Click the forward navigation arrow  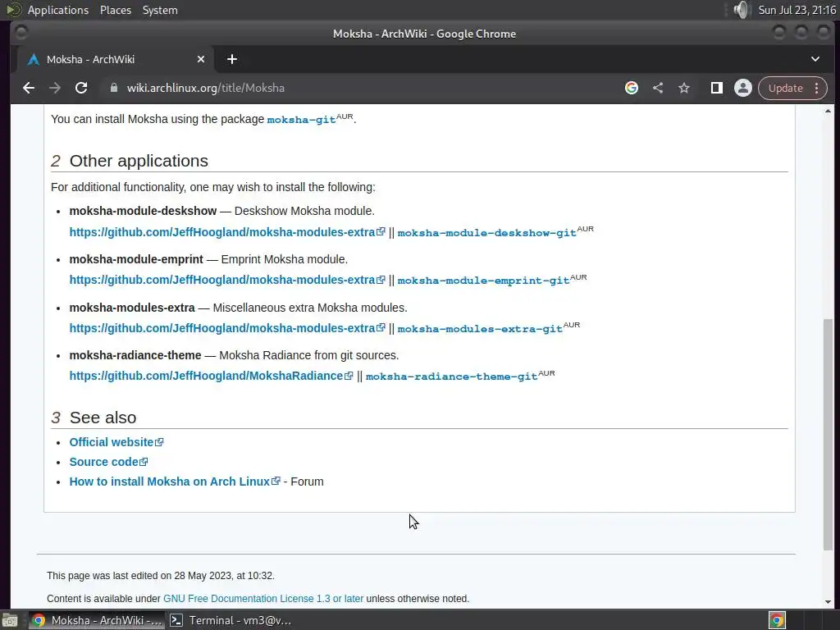point(55,88)
